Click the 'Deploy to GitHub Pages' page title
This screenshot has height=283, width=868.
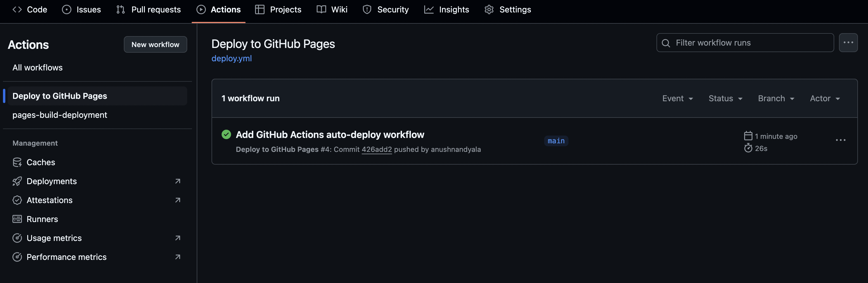tap(273, 44)
